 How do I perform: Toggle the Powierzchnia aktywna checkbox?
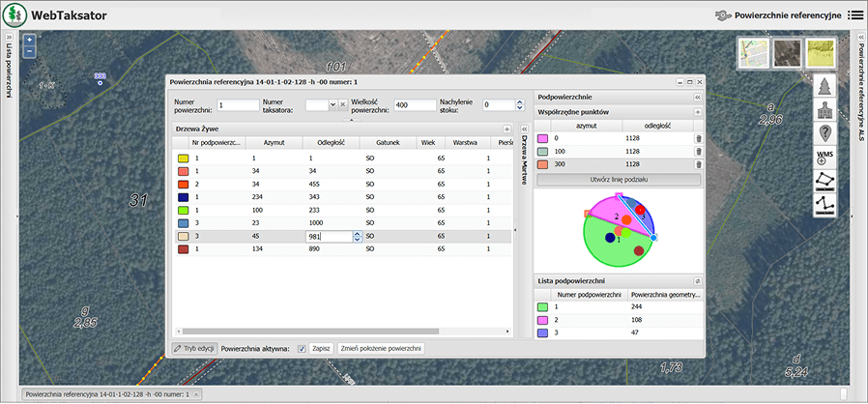tap(302, 348)
